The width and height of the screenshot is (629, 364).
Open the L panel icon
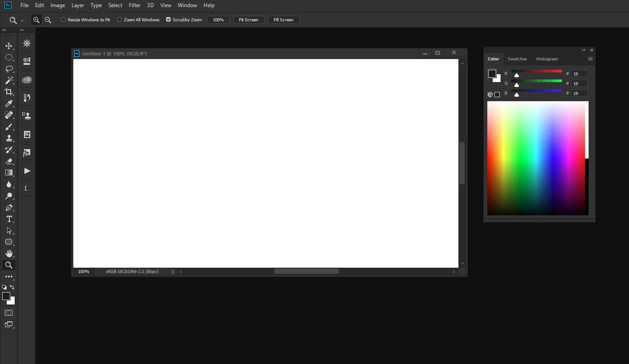tap(27, 189)
